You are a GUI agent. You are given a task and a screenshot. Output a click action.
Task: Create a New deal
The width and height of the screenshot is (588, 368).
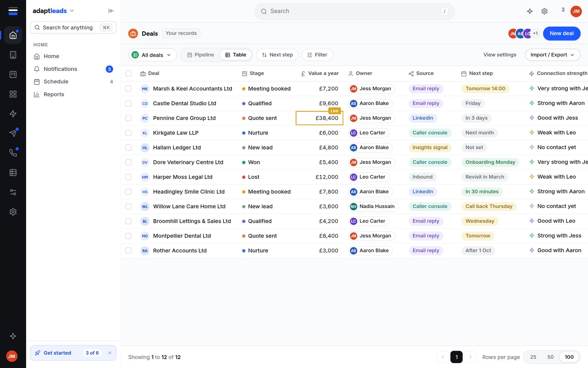(562, 33)
